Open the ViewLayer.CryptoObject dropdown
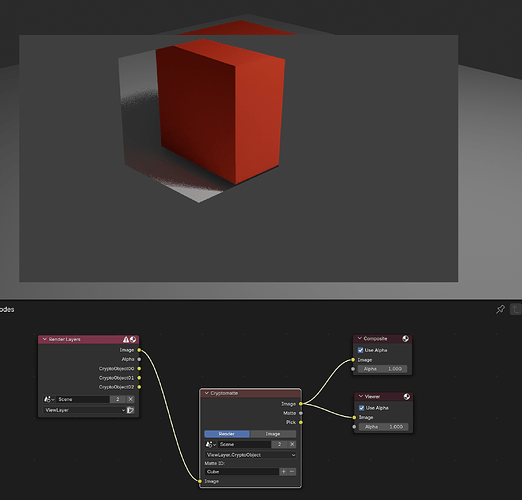522x500 pixels. pos(250,455)
